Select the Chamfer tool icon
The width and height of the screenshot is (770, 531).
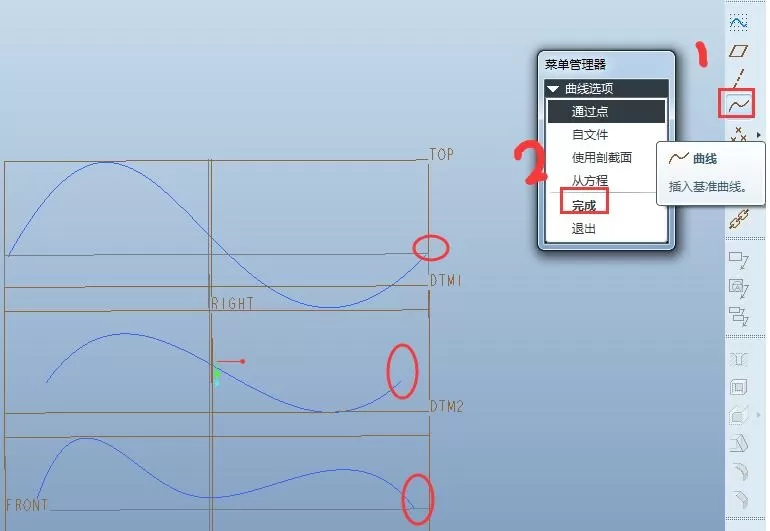click(x=740, y=500)
